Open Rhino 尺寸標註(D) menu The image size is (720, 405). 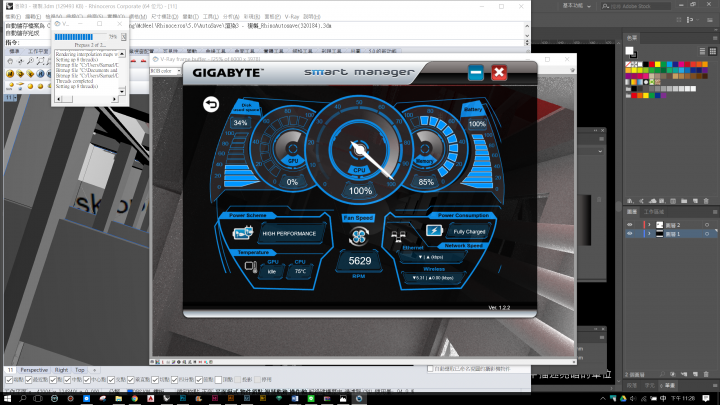pyautogui.click(x=165, y=17)
